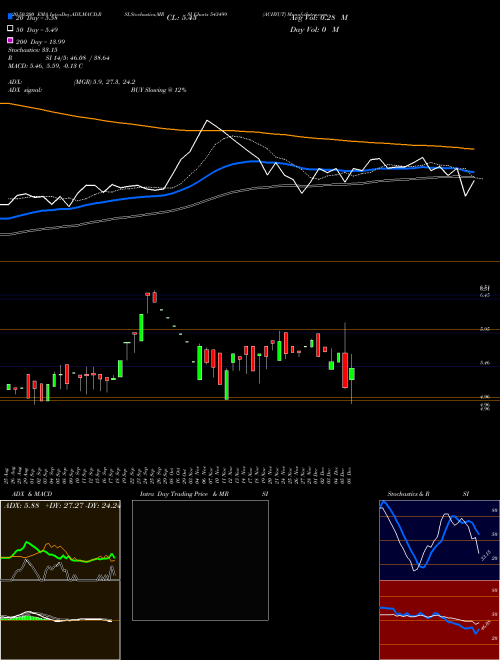Image resolution: width=500 pixels, height=660 pixels.
Task: Click the 6.51 price level label
Action: coord(485,288)
